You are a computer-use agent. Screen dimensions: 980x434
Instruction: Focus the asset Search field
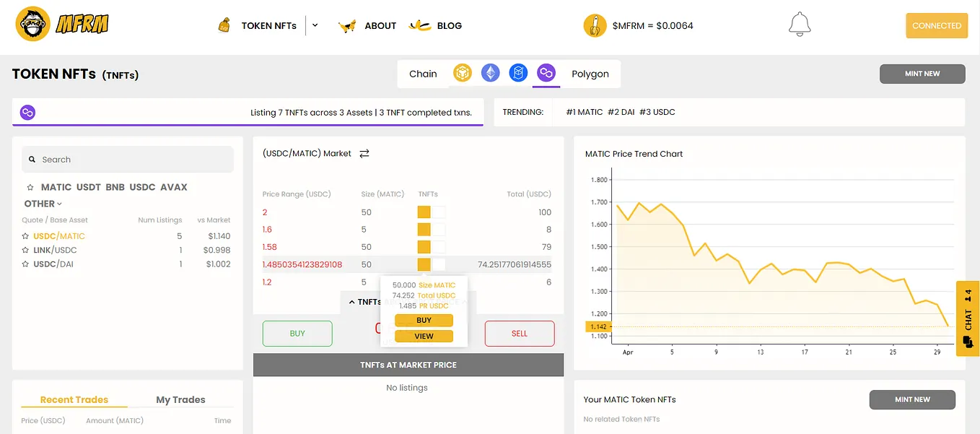128,160
